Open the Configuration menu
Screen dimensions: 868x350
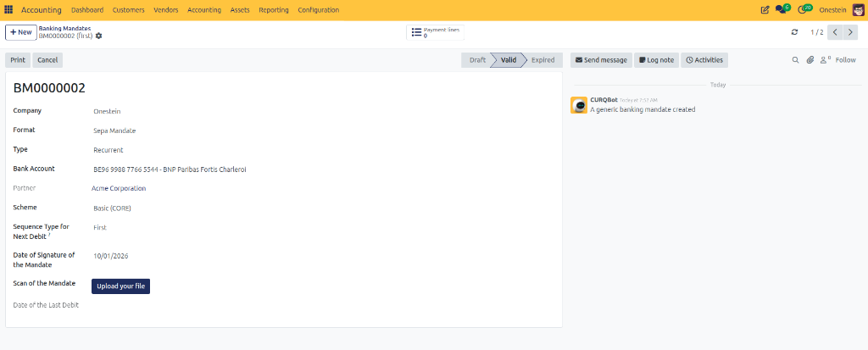(319, 10)
